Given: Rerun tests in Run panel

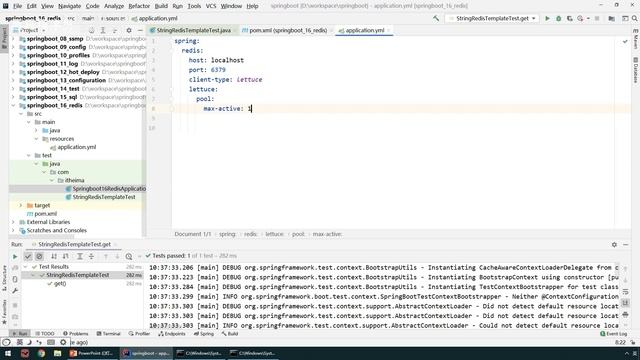Looking at the screenshot, I should [x=15, y=256].
